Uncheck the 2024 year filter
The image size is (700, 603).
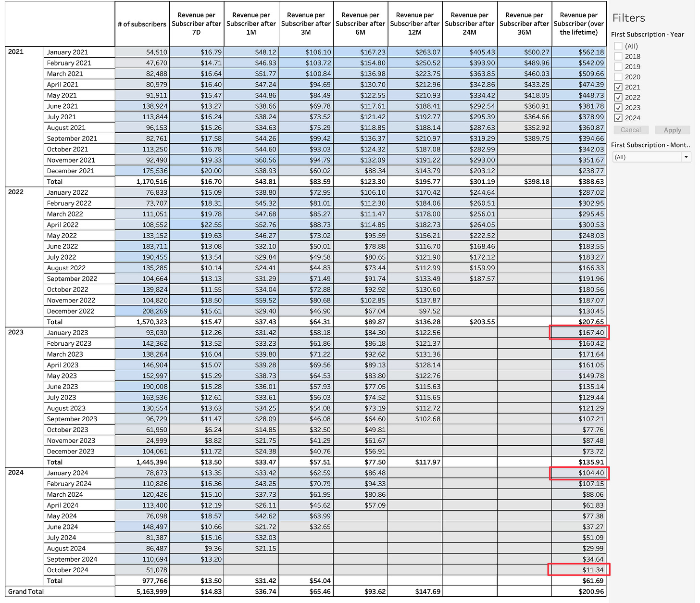pyautogui.click(x=618, y=118)
